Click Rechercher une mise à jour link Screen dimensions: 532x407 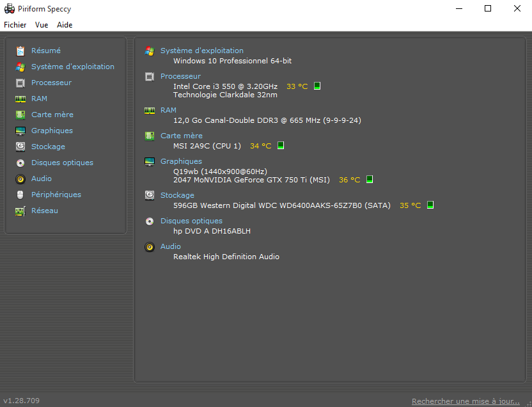465,401
